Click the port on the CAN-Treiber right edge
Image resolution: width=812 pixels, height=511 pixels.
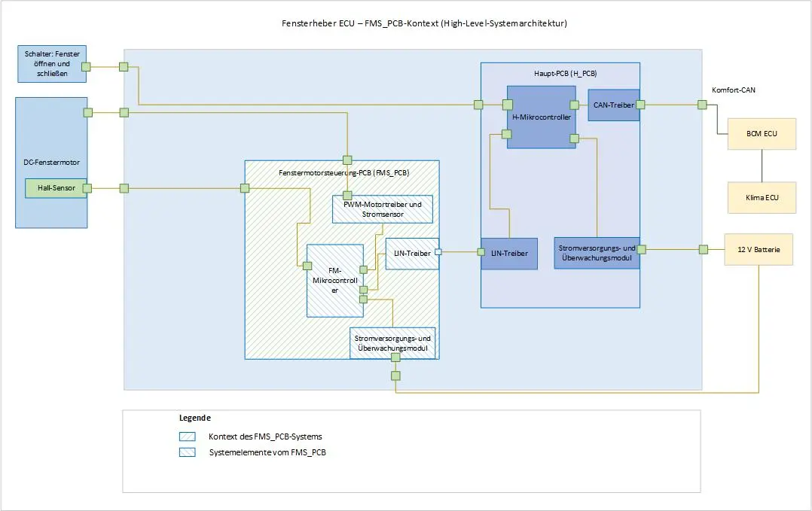click(640, 105)
